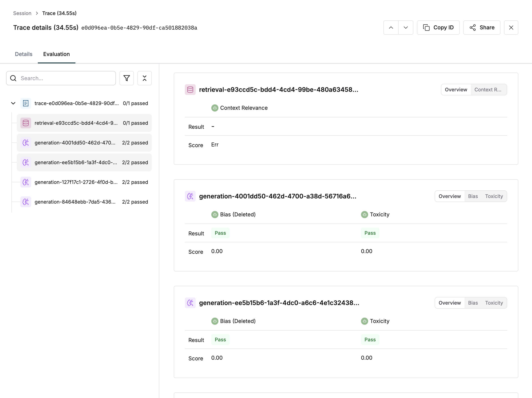Click Toxicity Pass badge in generation-4001dd50 card

370,233
